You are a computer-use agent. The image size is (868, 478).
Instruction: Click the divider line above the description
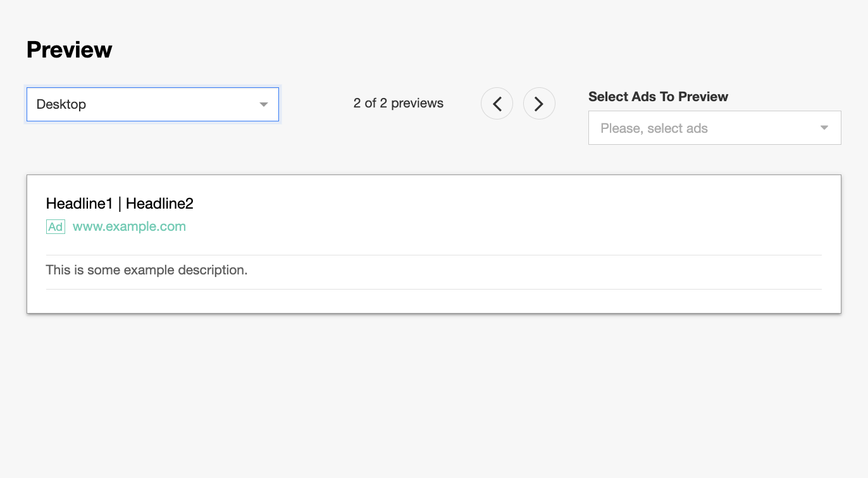[433, 255]
